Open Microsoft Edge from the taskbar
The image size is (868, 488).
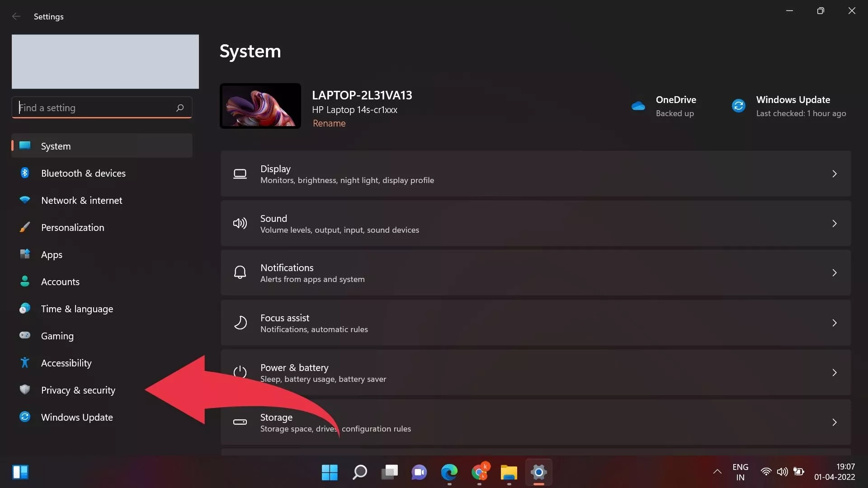pos(448,472)
